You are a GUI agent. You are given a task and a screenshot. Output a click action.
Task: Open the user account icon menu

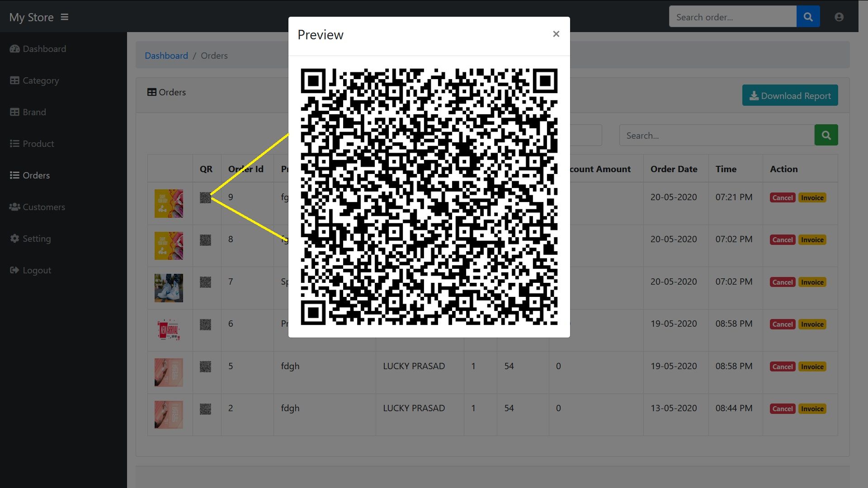[x=839, y=17]
